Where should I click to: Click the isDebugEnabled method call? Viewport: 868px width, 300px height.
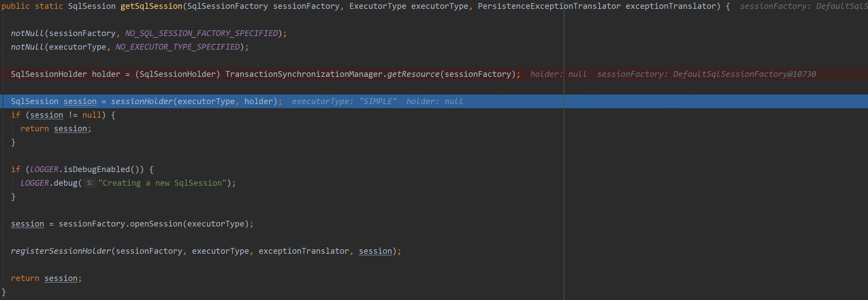pyautogui.click(x=97, y=169)
